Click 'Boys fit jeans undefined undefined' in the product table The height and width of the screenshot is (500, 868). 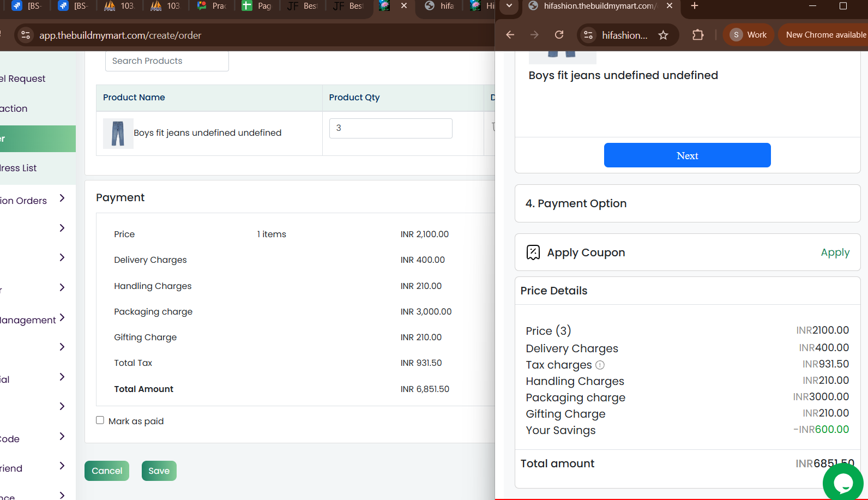point(208,132)
